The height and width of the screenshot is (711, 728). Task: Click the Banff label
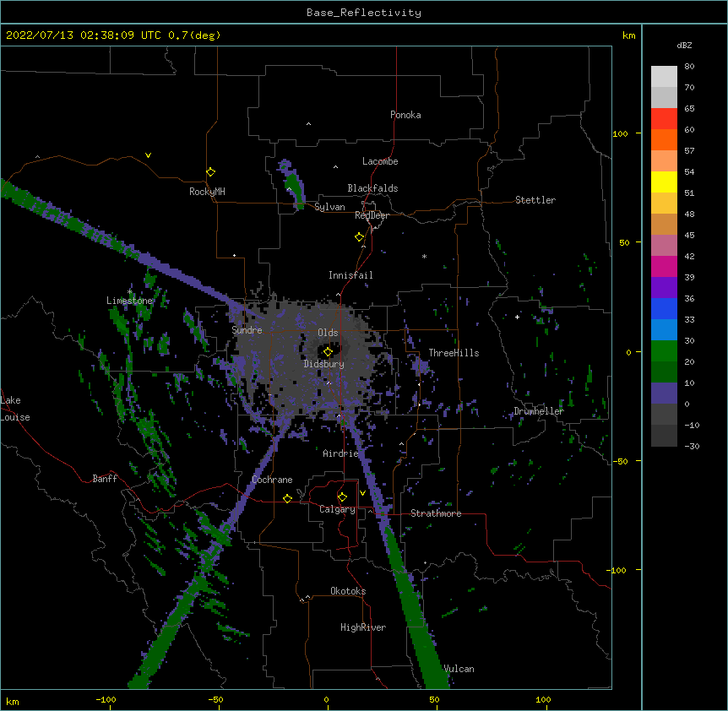(x=105, y=479)
